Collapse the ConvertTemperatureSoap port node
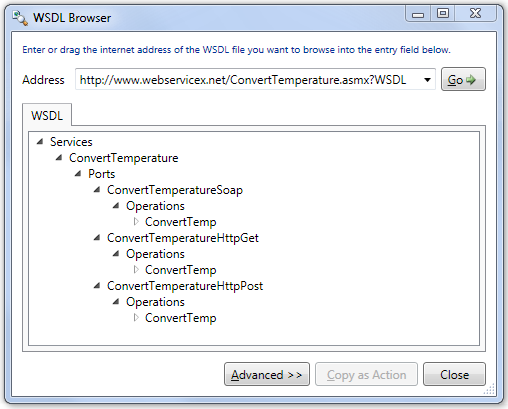The height and width of the screenshot is (409, 508). point(97,190)
